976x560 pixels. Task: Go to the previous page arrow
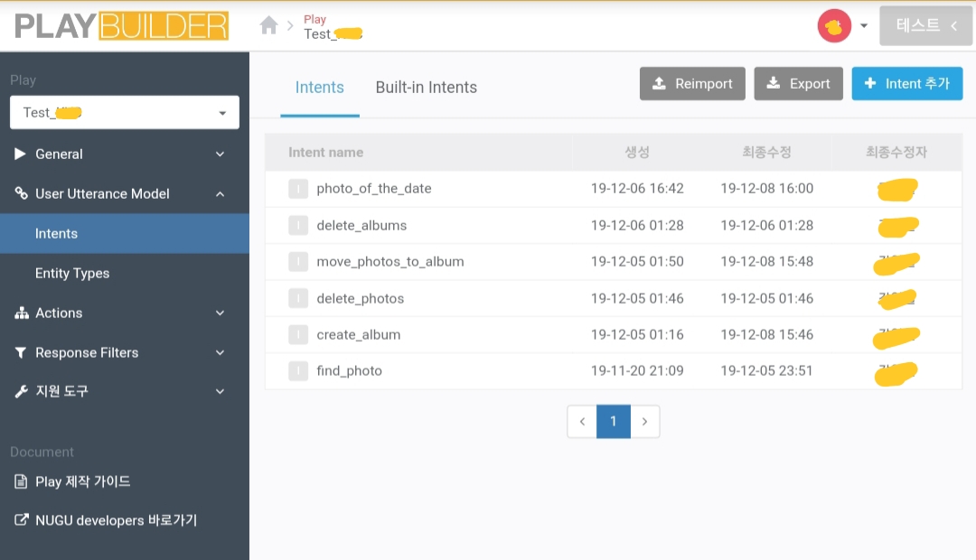(582, 421)
